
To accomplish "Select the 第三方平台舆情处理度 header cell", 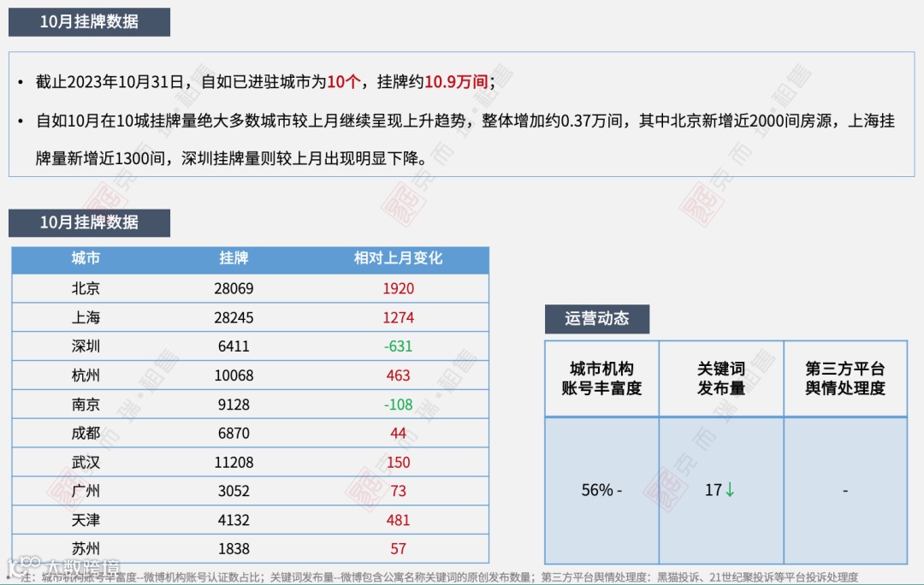I will pyautogui.click(x=845, y=378).
